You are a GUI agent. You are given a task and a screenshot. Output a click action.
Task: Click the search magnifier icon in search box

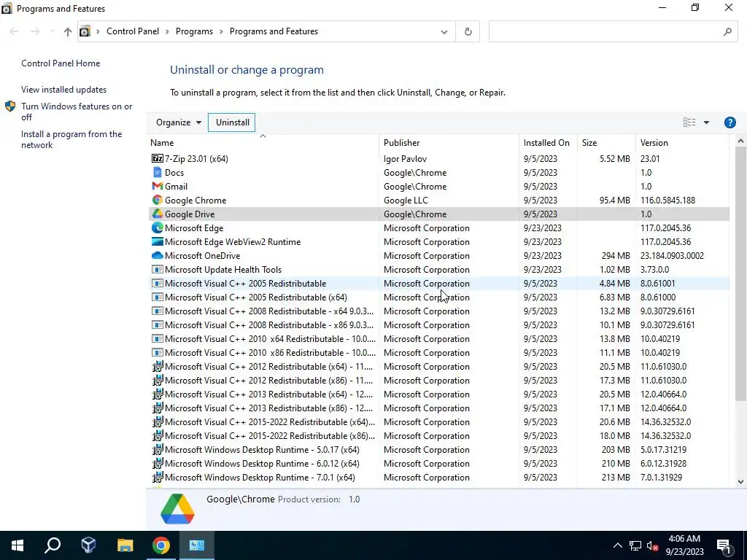click(x=727, y=31)
